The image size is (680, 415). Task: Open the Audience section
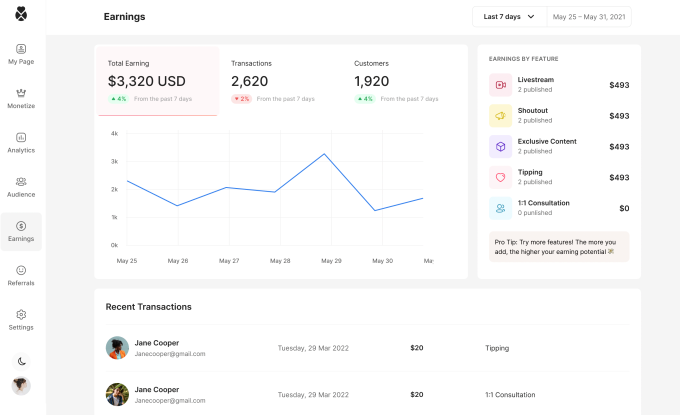coord(22,186)
